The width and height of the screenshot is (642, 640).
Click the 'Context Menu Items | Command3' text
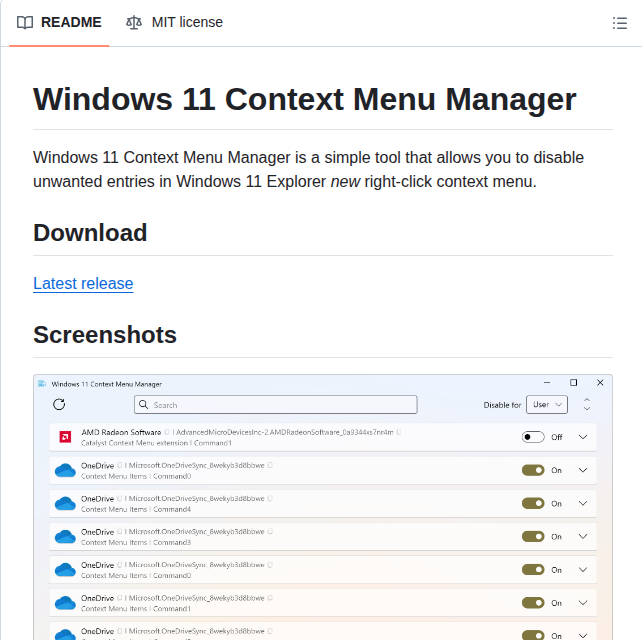136,543
